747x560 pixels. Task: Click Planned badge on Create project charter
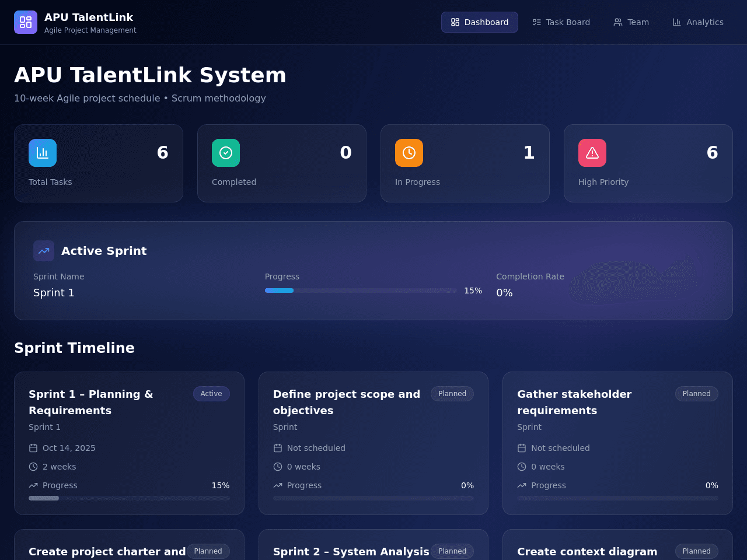tap(208, 551)
